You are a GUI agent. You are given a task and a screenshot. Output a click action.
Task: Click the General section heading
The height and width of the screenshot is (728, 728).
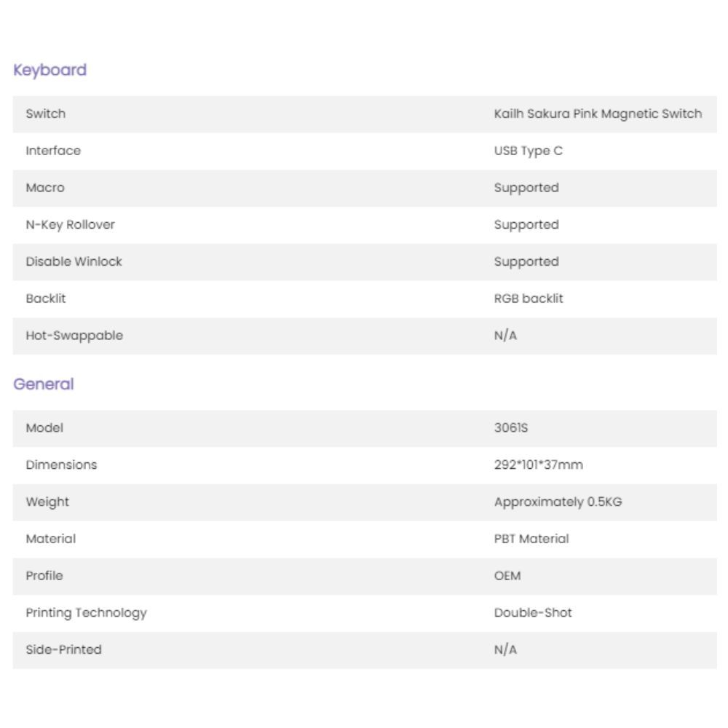pos(44,384)
